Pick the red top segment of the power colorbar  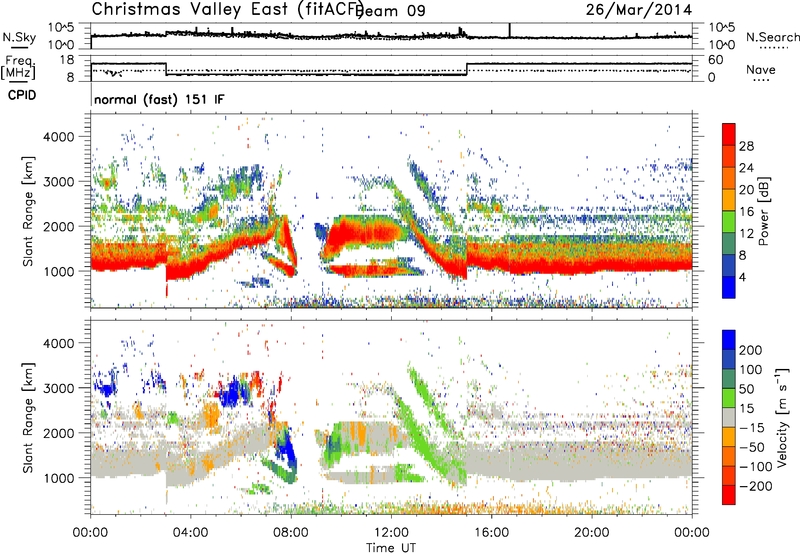[729, 134]
